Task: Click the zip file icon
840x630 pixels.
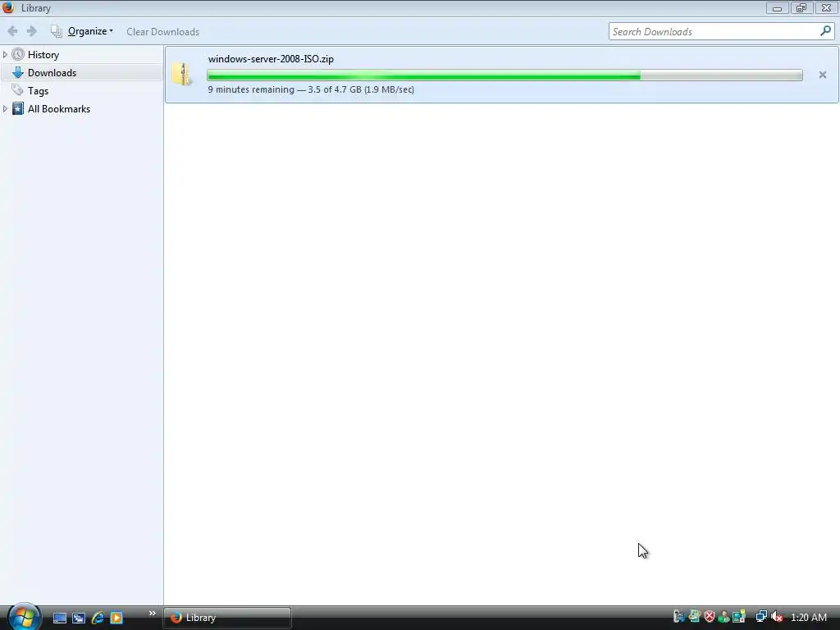Action: [181, 74]
